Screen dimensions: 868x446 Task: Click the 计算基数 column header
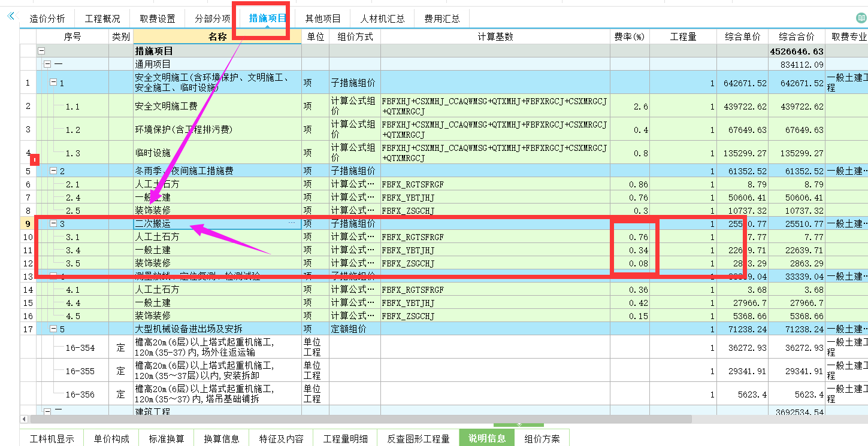click(495, 37)
